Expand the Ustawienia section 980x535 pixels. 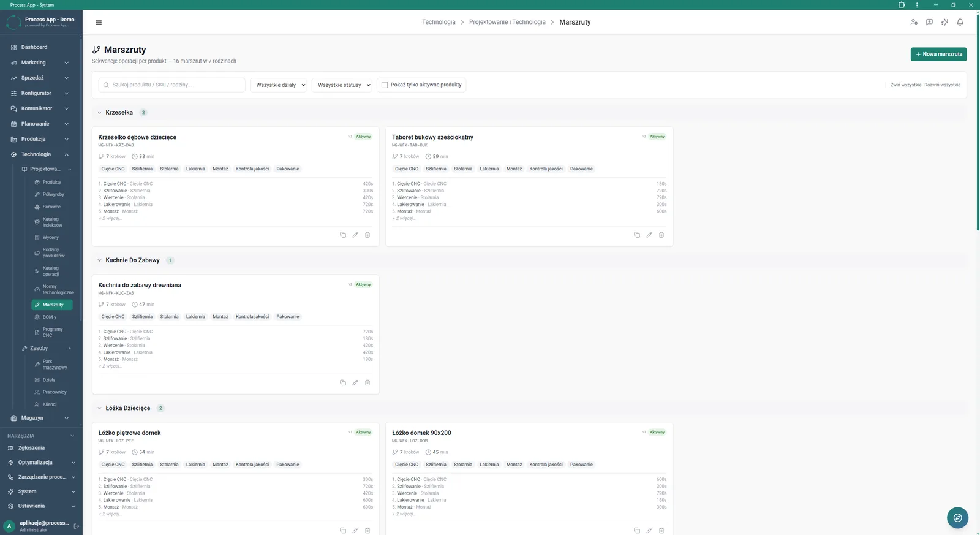[41, 506]
